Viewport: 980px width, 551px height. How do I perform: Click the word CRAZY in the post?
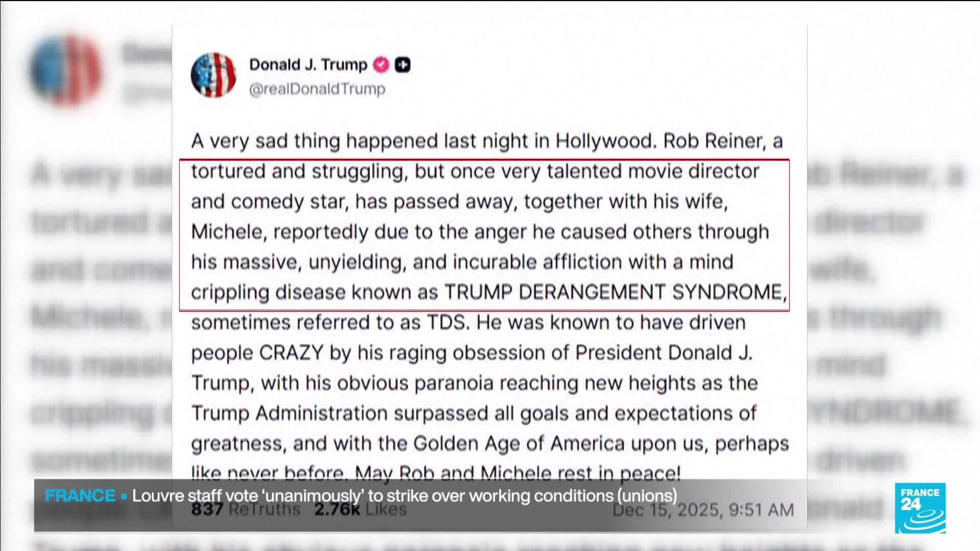click(x=291, y=353)
